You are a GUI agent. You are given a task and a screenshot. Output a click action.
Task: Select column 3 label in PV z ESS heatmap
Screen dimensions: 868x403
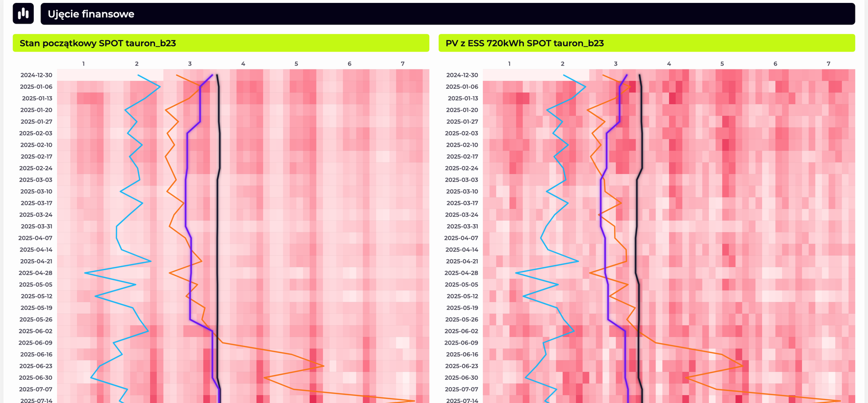616,64
